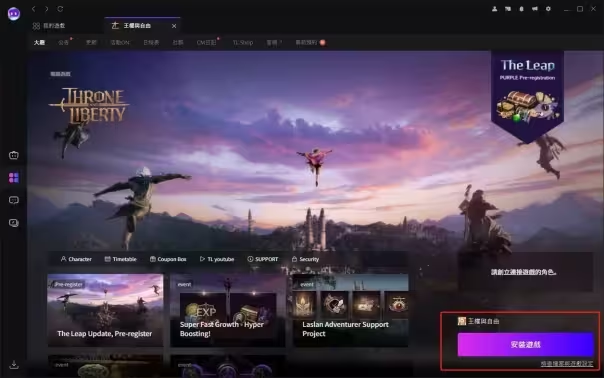The image size is (604, 378).
Task: Select the chat bubble icon in sidebar
Action: point(14,200)
